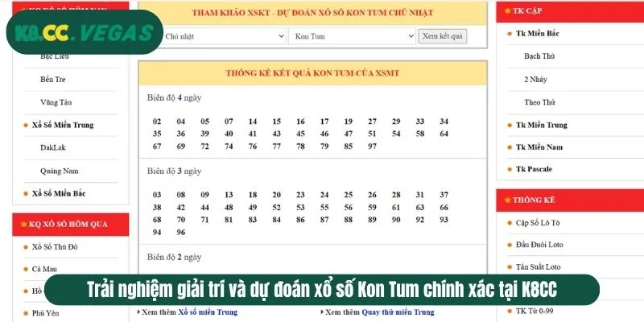Open the Phú Yên results link
644x322 pixels.
[45, 313]
